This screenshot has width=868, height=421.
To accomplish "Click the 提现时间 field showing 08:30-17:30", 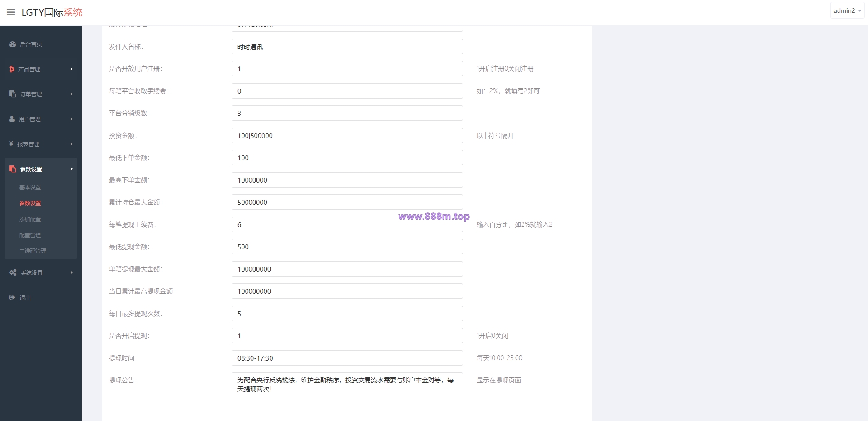I will tap(347, 358).
